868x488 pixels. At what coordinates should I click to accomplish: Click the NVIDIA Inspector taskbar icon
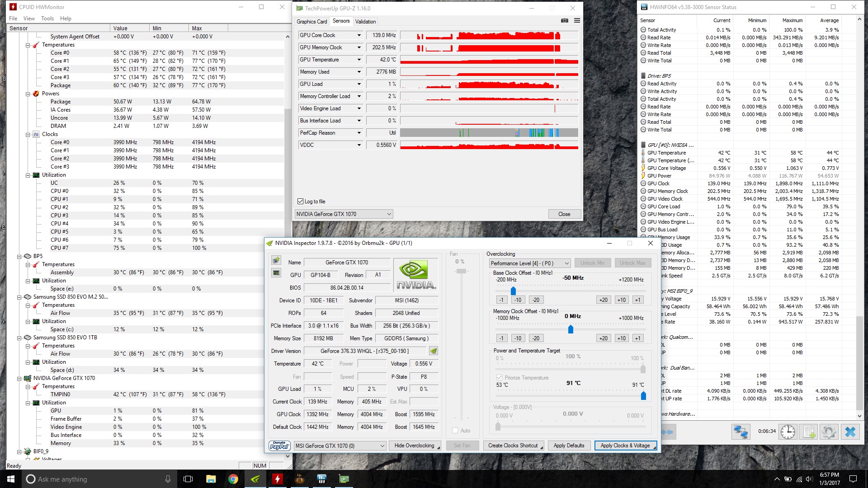[255, 479]
